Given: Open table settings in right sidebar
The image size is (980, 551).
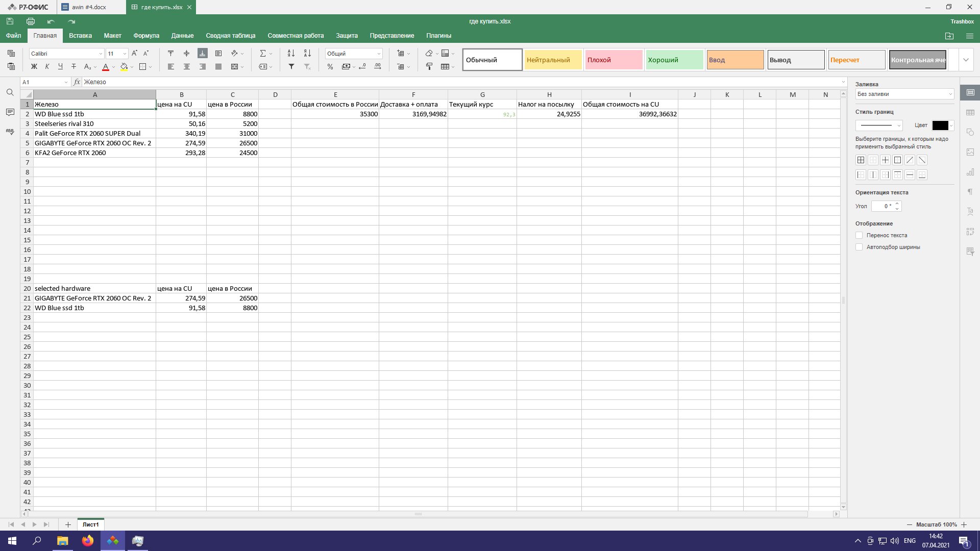Looking at the screenshot, I should pos(970,112).
